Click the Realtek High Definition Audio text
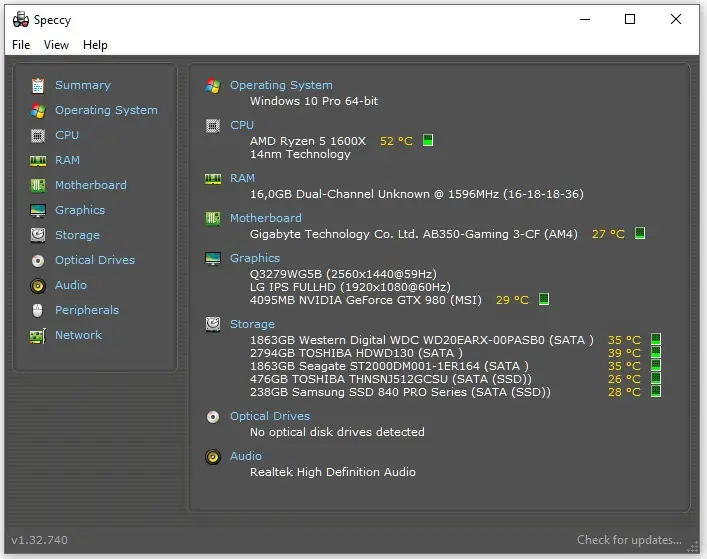This screenshot has width=707, height=559. pos(333,472)
